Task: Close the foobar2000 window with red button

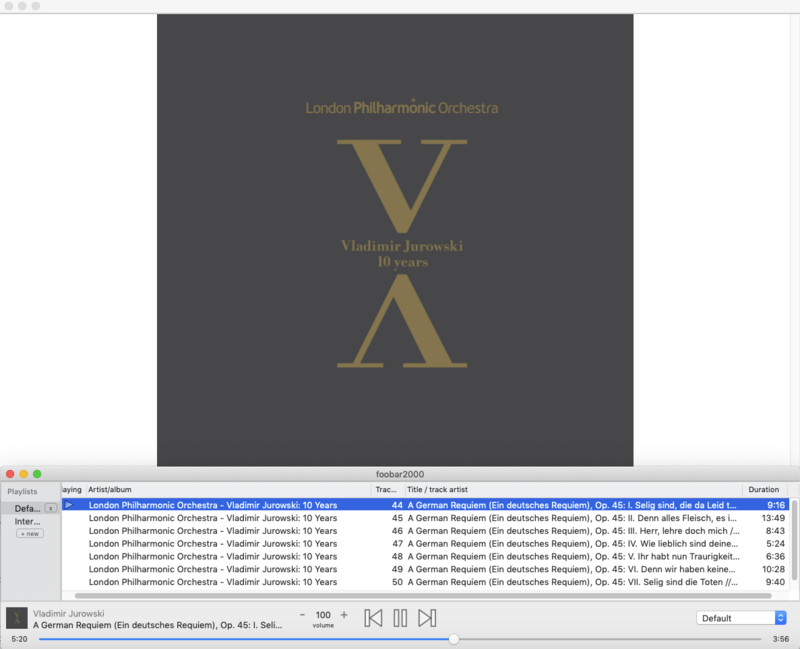Action: 10,474
